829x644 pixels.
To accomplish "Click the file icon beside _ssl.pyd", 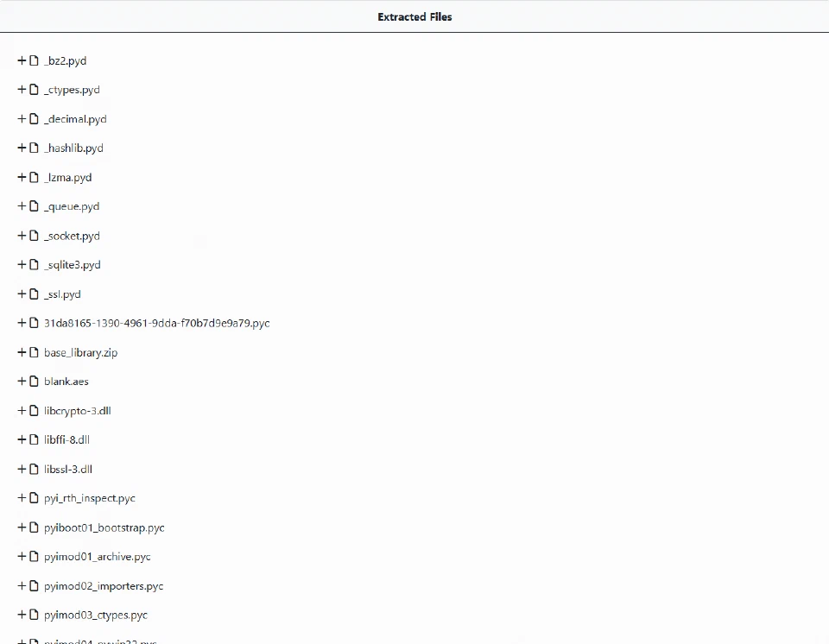I will (x=35, y=294).
